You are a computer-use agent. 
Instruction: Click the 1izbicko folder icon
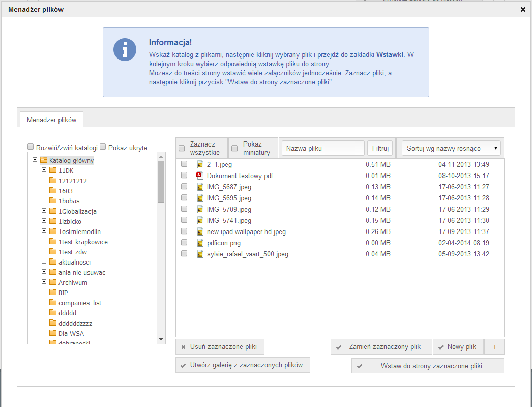[x=53, y=221]
